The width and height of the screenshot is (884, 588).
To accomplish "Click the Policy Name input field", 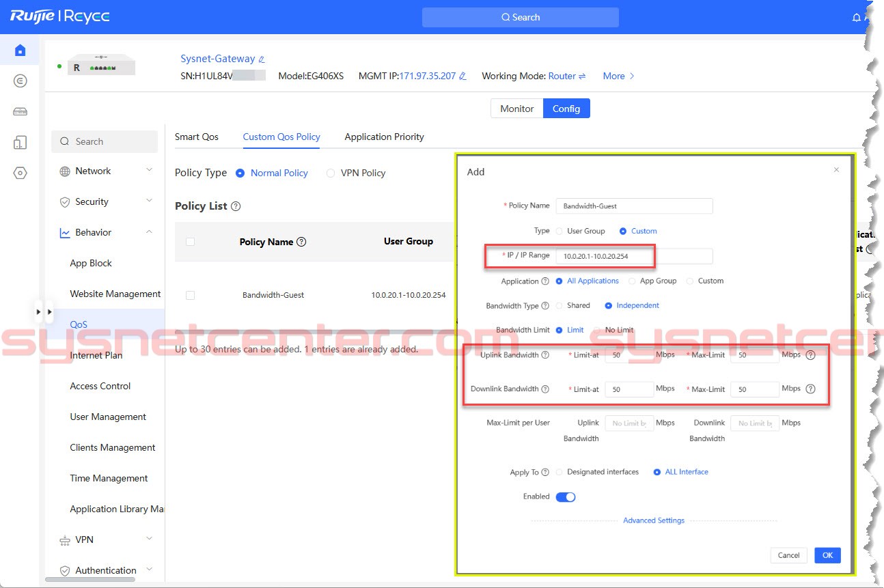I will [x=633, y=206].
